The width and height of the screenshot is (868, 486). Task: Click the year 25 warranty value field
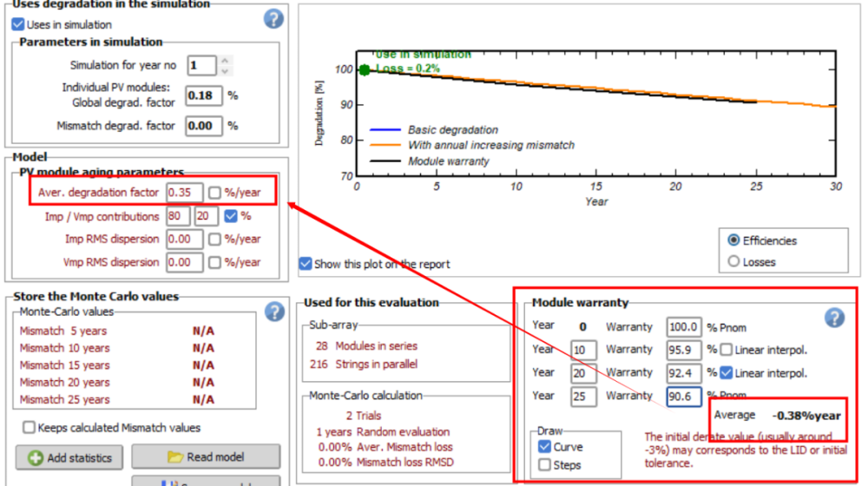684,396
